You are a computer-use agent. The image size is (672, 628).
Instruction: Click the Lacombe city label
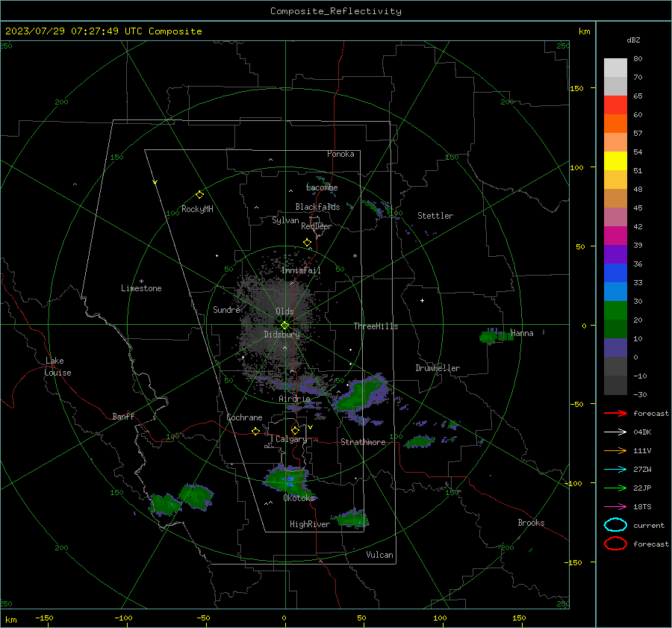[x=322, y=187]
